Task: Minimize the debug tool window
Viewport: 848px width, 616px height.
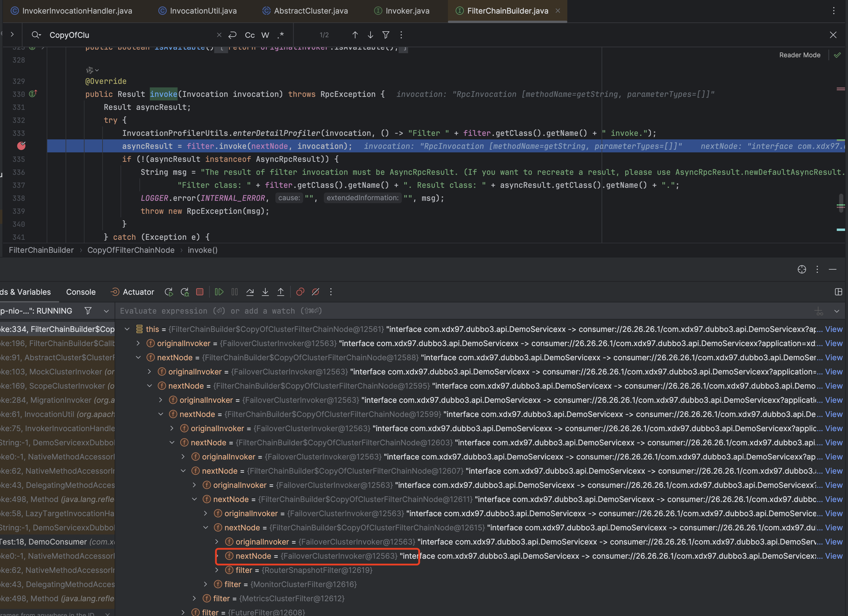Action: click(x=832, y=269)
